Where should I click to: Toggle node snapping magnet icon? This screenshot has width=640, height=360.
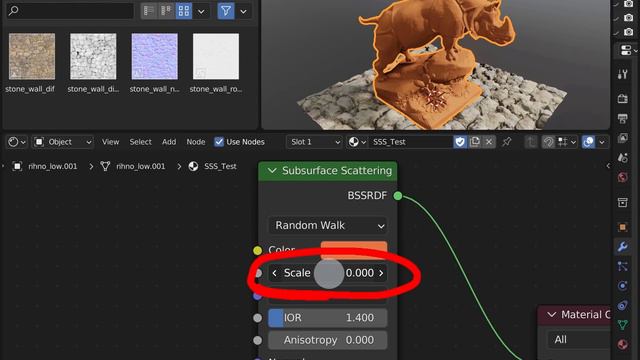point(548,142)
